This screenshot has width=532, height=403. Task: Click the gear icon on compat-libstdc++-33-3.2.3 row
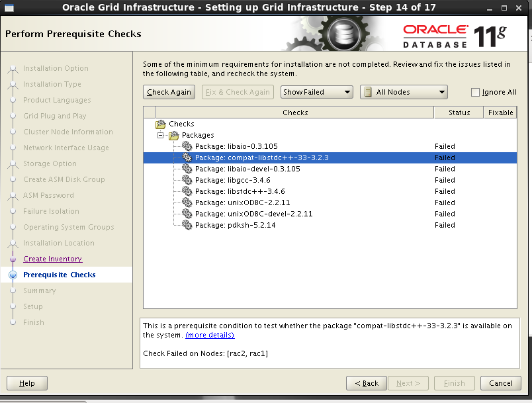pos(186,157)
